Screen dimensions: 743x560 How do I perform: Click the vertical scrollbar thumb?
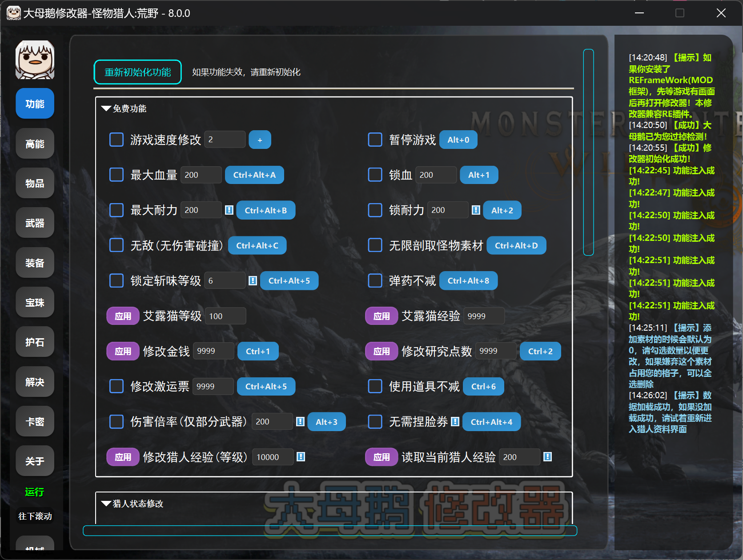pos(588,152)
